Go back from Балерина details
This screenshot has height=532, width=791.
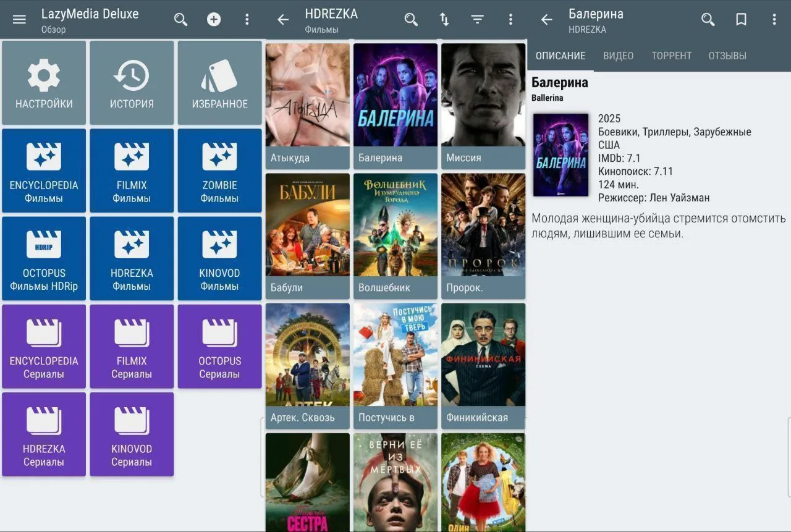pos(546,19)
